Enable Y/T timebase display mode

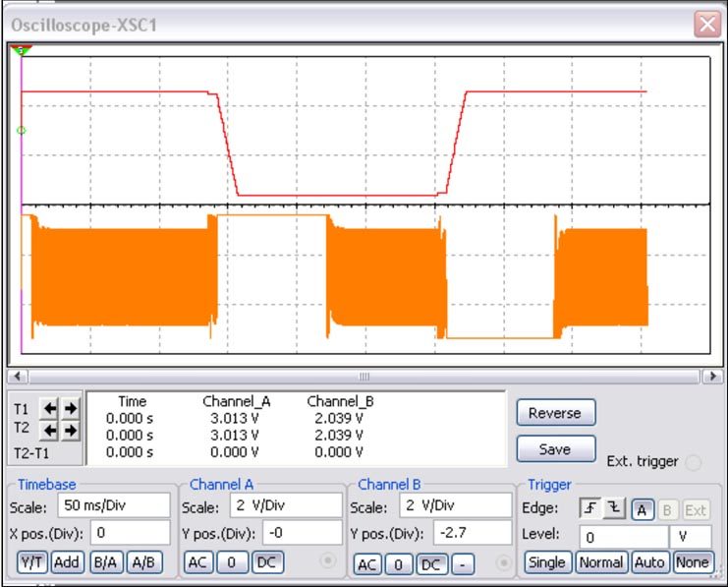[32, 562]
